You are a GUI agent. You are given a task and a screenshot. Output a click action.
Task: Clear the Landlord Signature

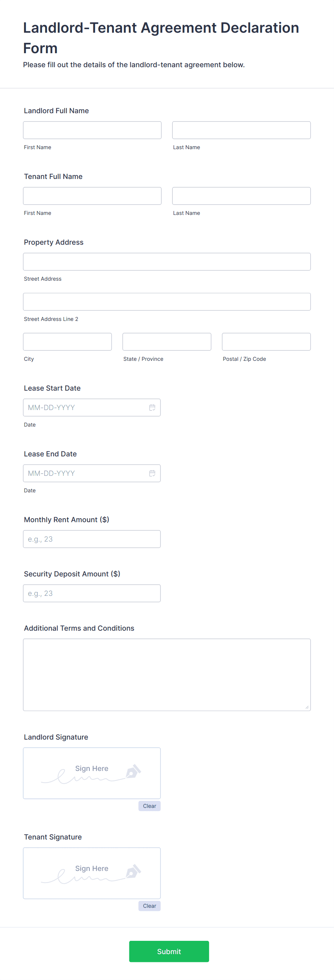[149, 805]
